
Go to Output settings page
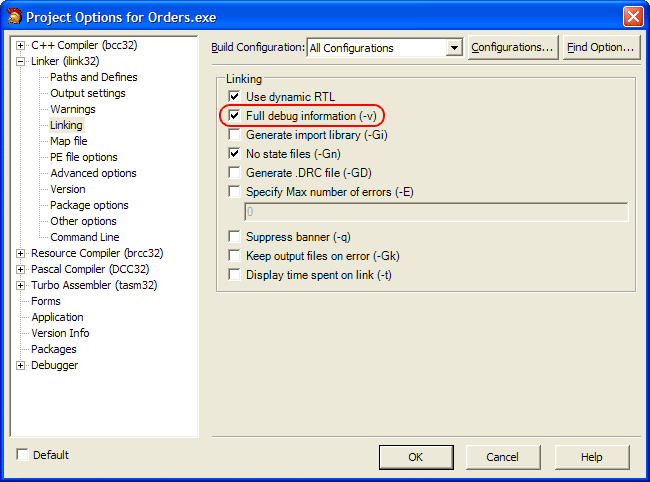click(88, 93)
